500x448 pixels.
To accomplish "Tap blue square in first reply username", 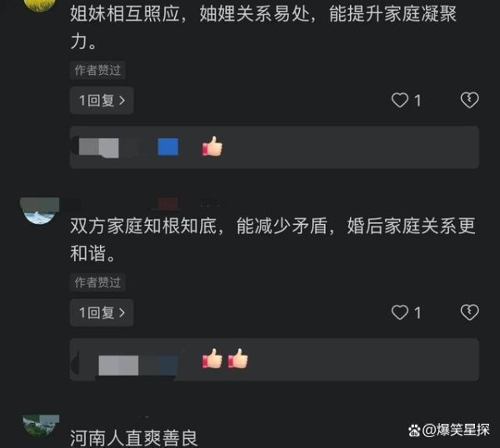I will tap(168, 147).
